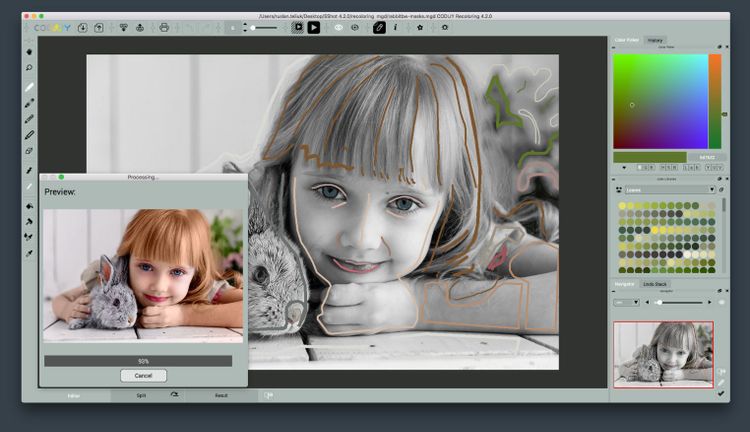Switch to the Color Picker tab

click(627, 40)
